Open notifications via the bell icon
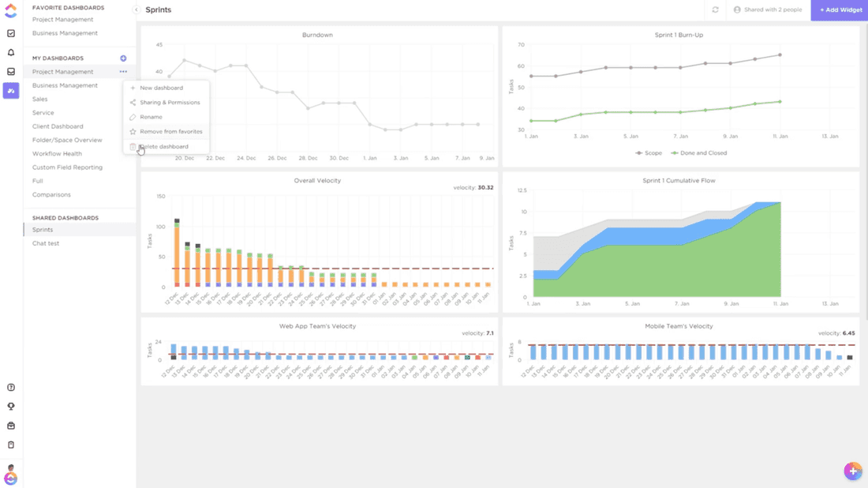Screen dimensions: 868x488 pyautogui.click(x=10, y=51)
